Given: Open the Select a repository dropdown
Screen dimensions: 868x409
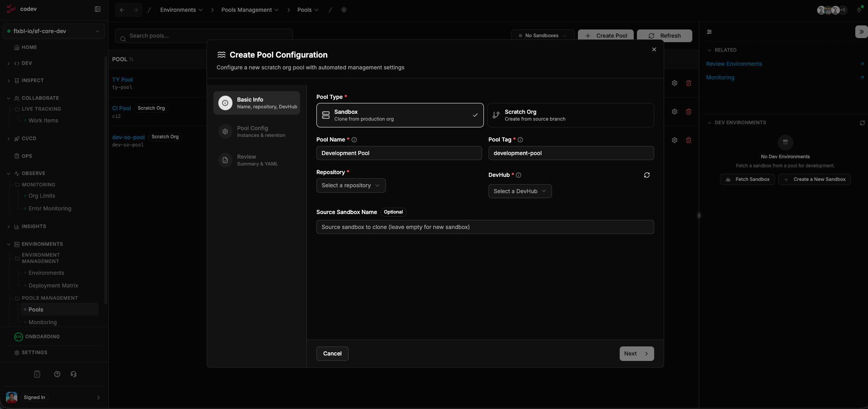Looking at the screenshot, I should (350, 185).
